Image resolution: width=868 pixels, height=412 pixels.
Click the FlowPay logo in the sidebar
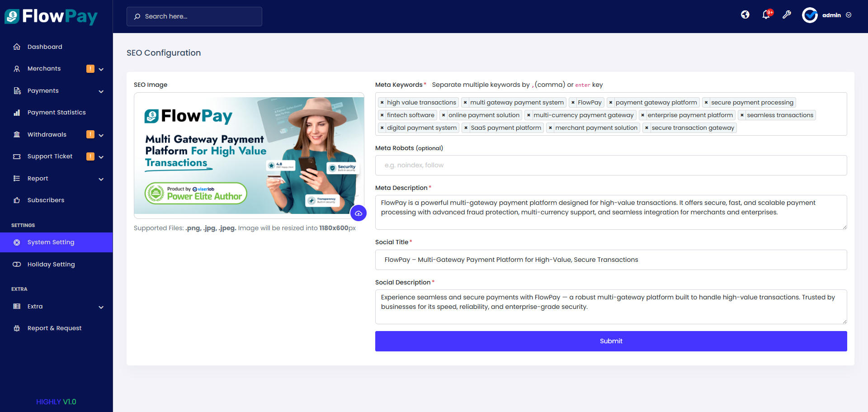pyautogui.click(x=51, y=16)
